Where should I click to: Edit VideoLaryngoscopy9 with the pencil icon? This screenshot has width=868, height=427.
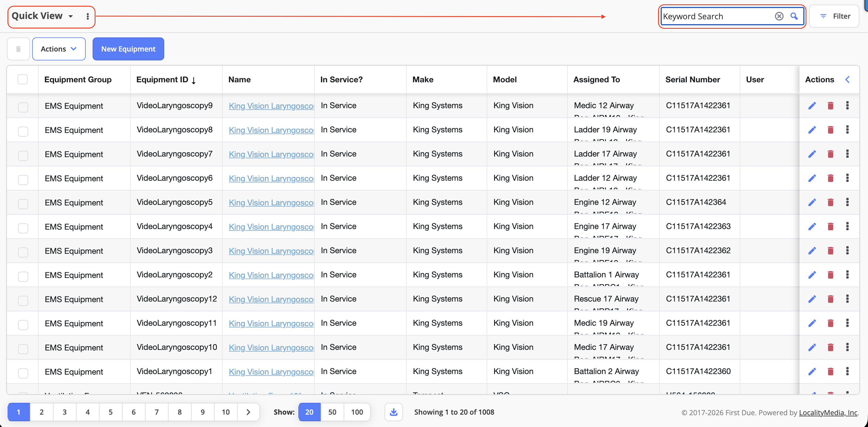(x=812, y=106)
